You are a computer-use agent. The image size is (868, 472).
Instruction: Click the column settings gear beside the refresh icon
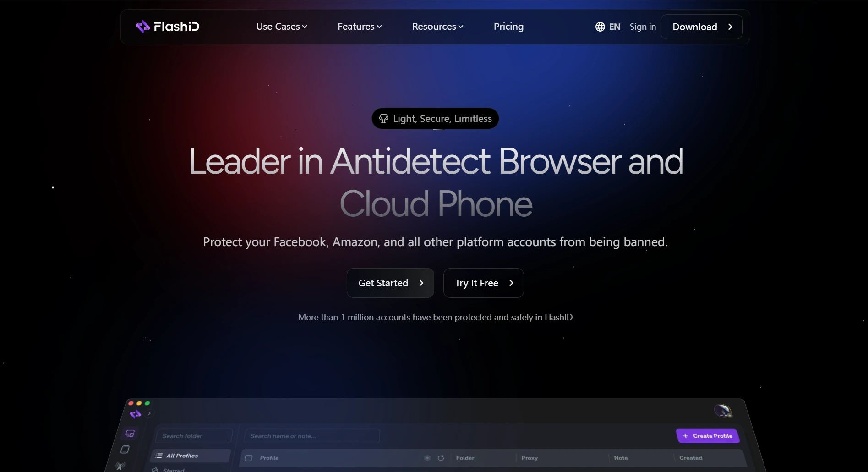click(427, 458)
